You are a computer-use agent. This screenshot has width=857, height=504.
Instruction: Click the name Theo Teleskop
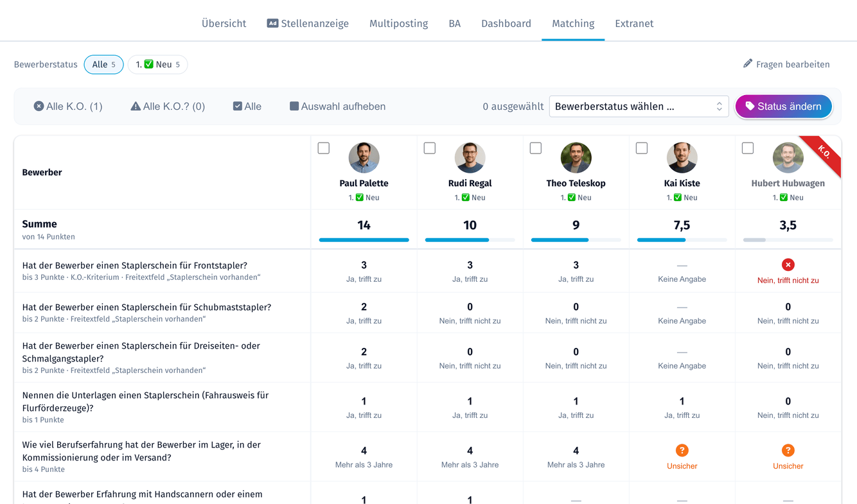point(576,183)
